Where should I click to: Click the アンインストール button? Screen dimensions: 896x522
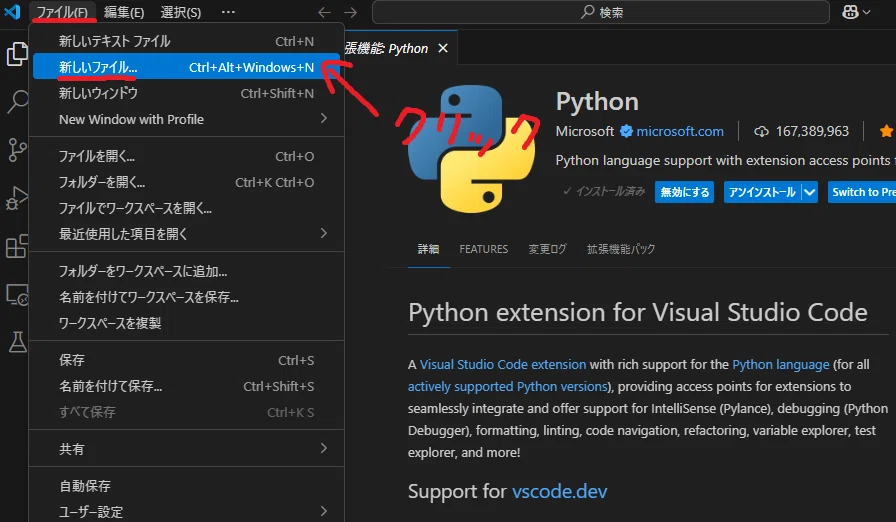pos(762,192)
